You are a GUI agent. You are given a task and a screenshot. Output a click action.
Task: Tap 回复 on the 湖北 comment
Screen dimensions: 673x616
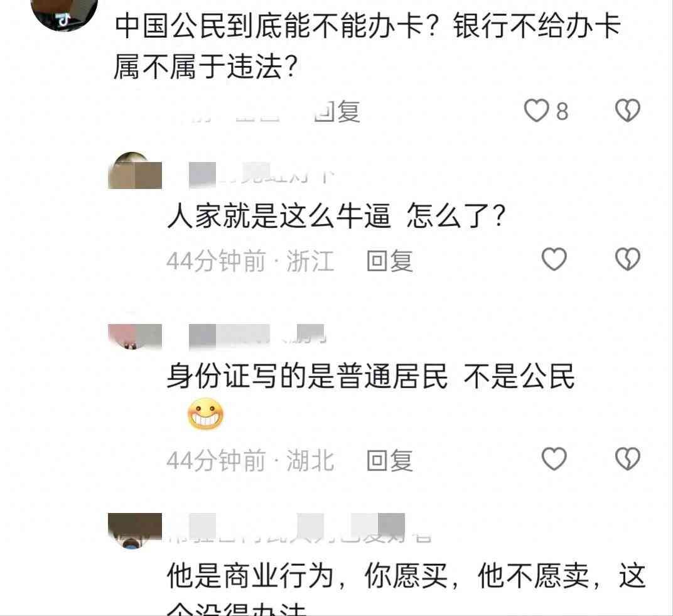390,461
